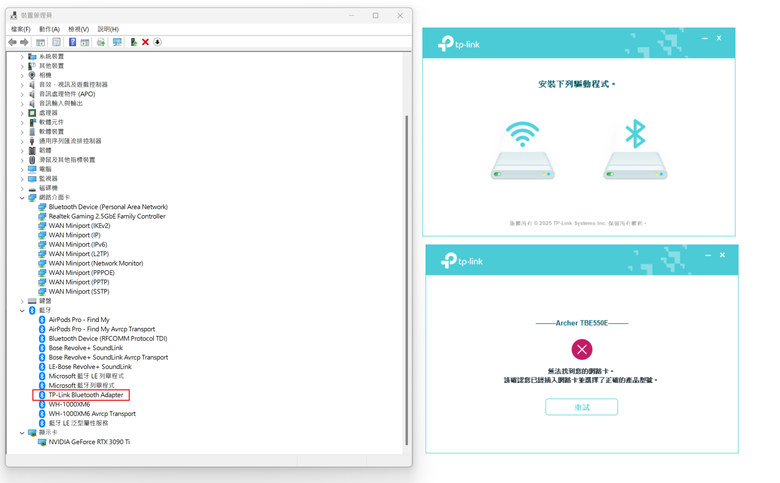
Task: Click the black down-arrow disable device icon
Action: 157,42
